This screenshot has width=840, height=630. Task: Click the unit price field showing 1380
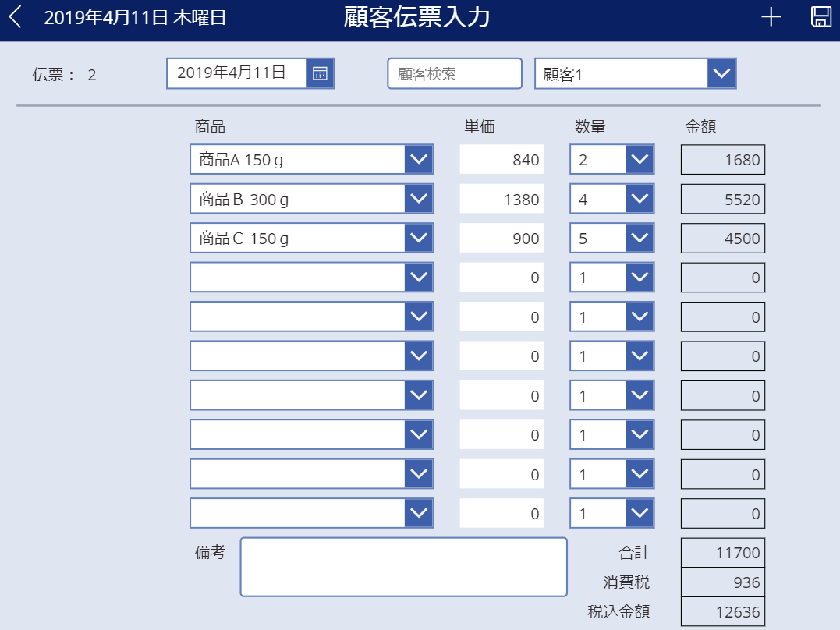(x=501, y=198)
